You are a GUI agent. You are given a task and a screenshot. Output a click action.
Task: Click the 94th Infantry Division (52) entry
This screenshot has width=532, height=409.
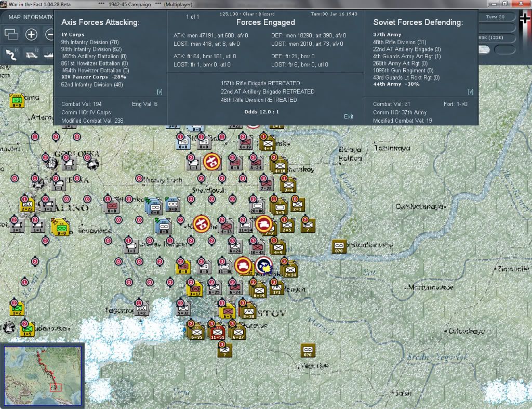click(91, 49)
